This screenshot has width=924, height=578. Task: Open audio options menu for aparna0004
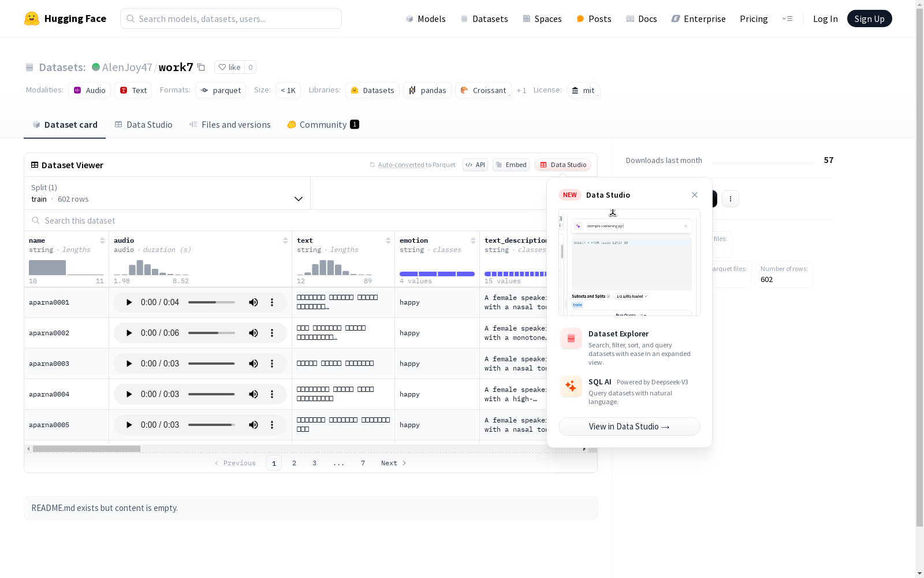pyautogui.click(x=272, y=394)
